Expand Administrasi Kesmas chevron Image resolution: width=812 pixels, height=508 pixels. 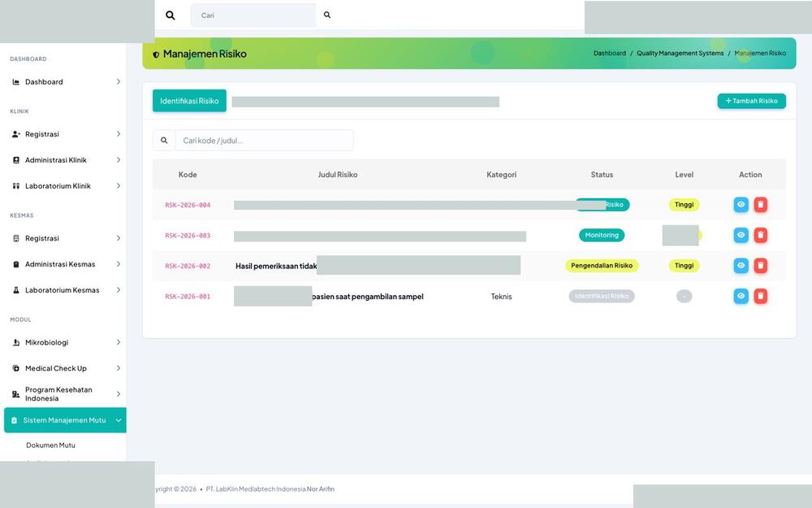click(118, 264)
